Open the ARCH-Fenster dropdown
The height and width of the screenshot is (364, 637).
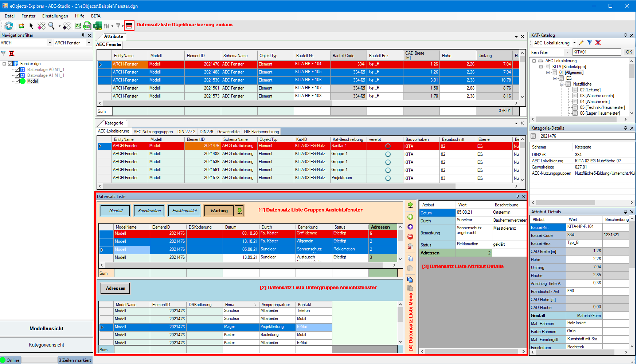pos(89,43)
